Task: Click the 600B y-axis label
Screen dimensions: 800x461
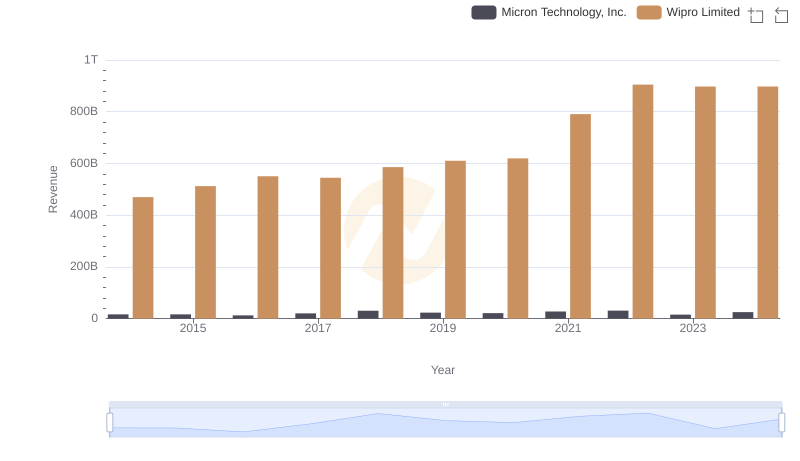Action: 84,163
